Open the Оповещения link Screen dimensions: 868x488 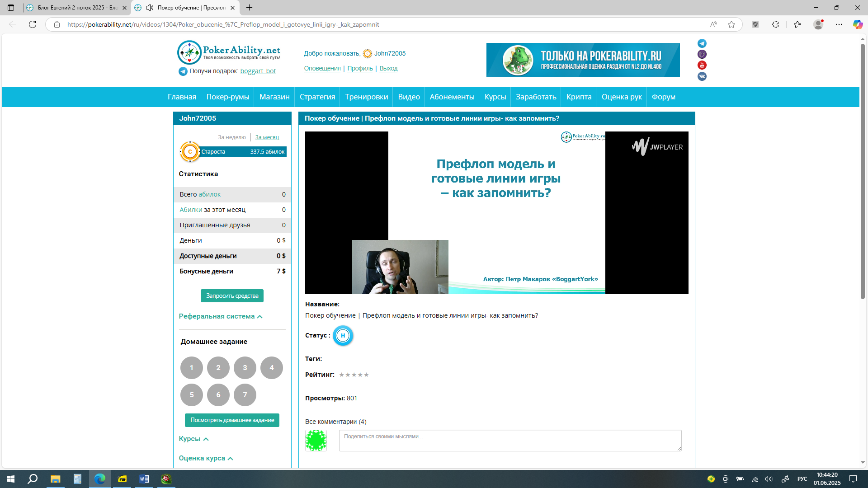(322, 68)
